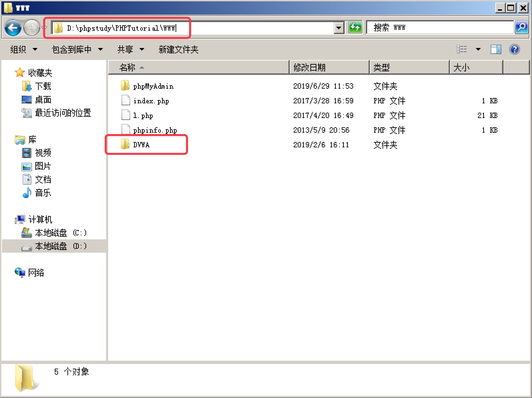The height and width of the screenshot is (398, 532).
Task: Click the magnifier search button
Action: [x=521, y=27]
